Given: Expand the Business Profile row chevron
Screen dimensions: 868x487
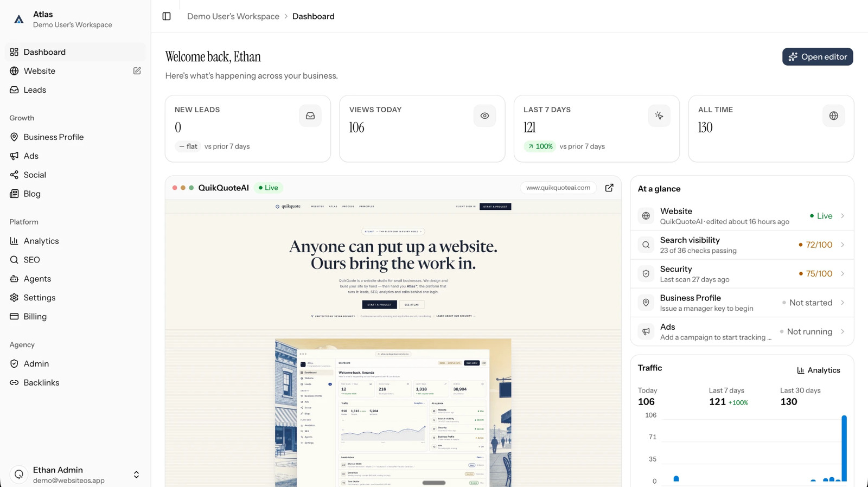Looking at the screenshot, I should [843, 303].
